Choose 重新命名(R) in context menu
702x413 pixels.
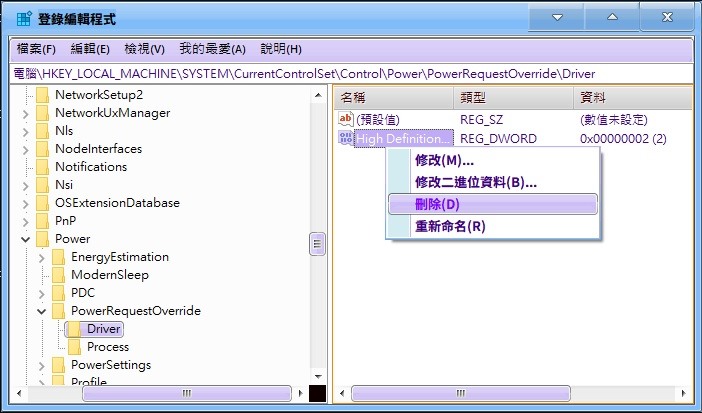pos(493,226)
